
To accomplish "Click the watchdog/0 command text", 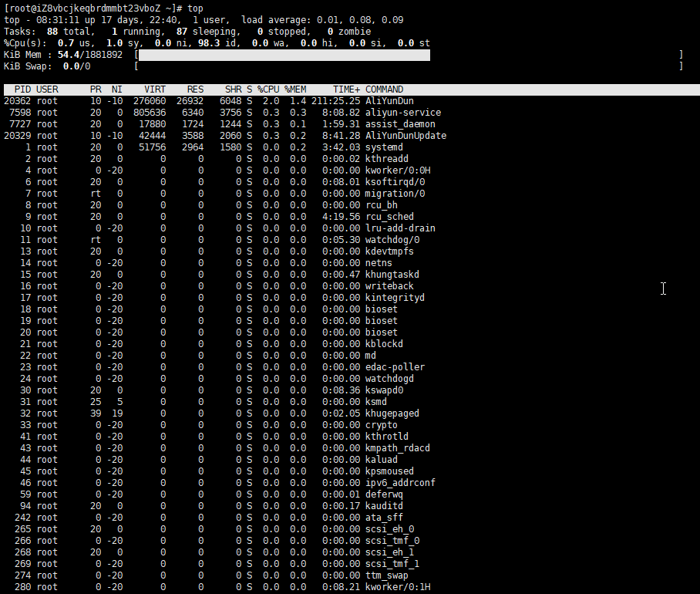I will coord(392,240).
